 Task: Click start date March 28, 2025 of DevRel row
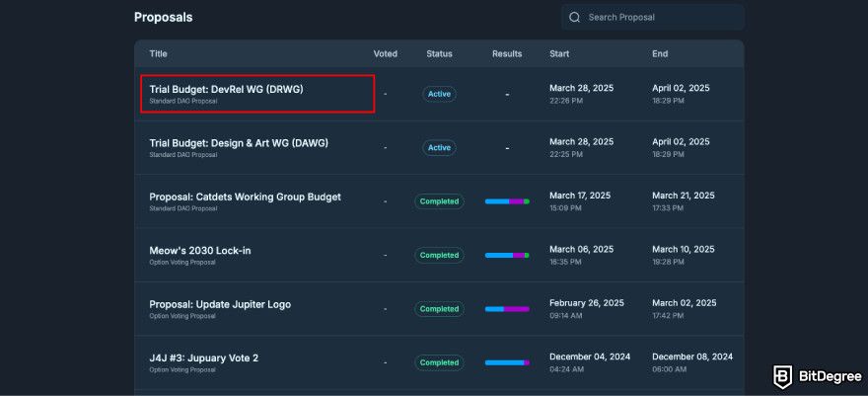[581, 88]
